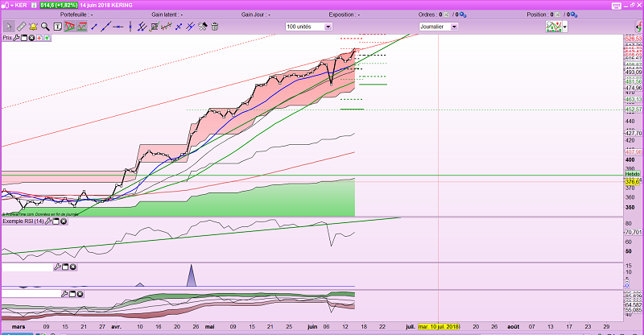
Task: Click the Prix panel title
Action: (7, 38)
